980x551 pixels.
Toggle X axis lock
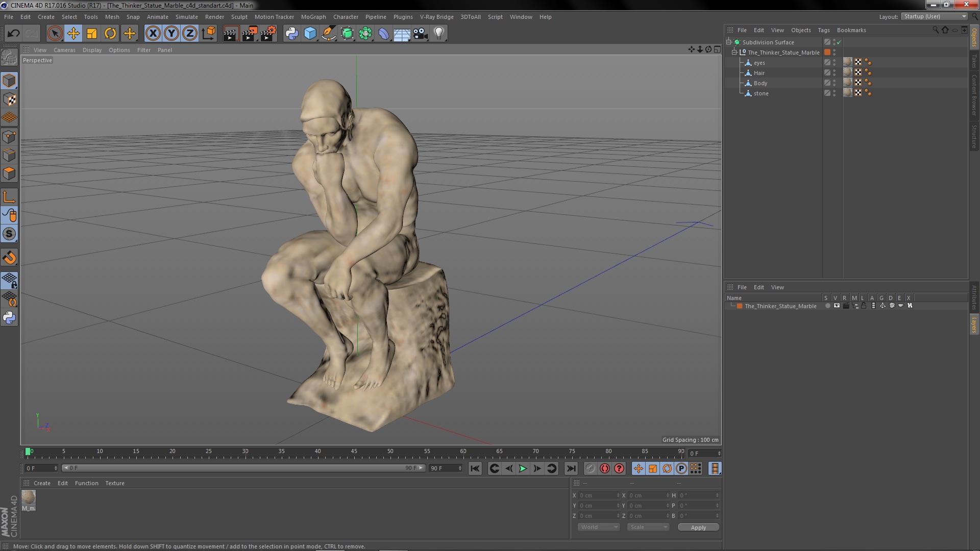[153, 34]
